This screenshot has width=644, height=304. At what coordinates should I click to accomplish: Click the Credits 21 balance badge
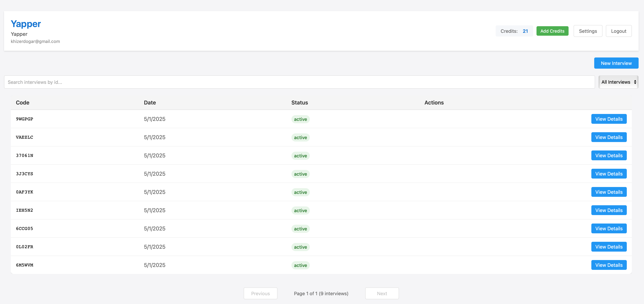click(x=514, y=31)
